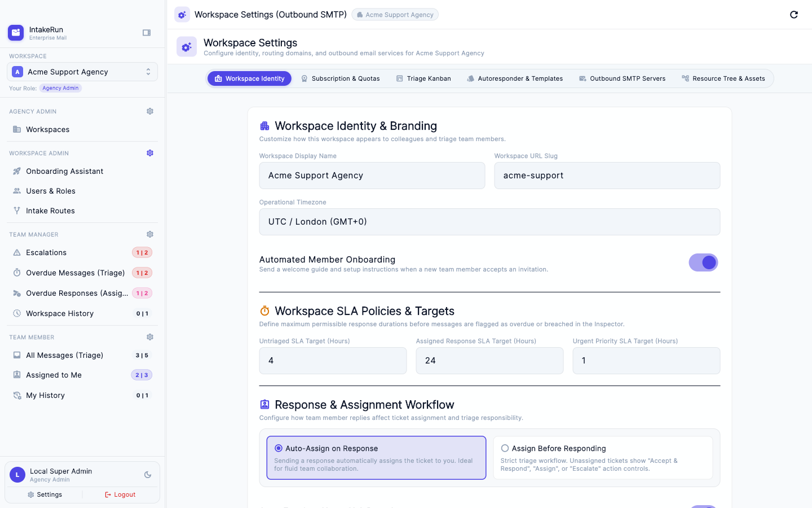
Task: Click the Agency Admin role badge
Action: coord(60,88)
